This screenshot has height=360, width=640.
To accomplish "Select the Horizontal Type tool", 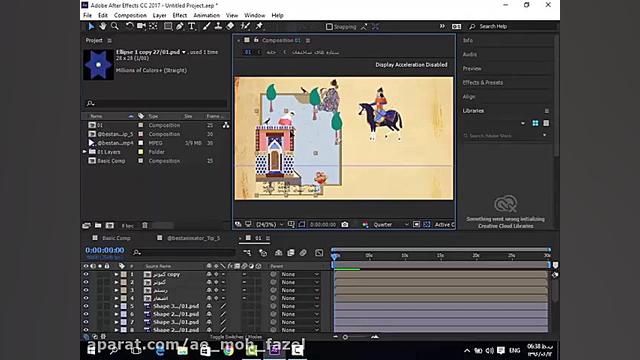I will [191, 26].
